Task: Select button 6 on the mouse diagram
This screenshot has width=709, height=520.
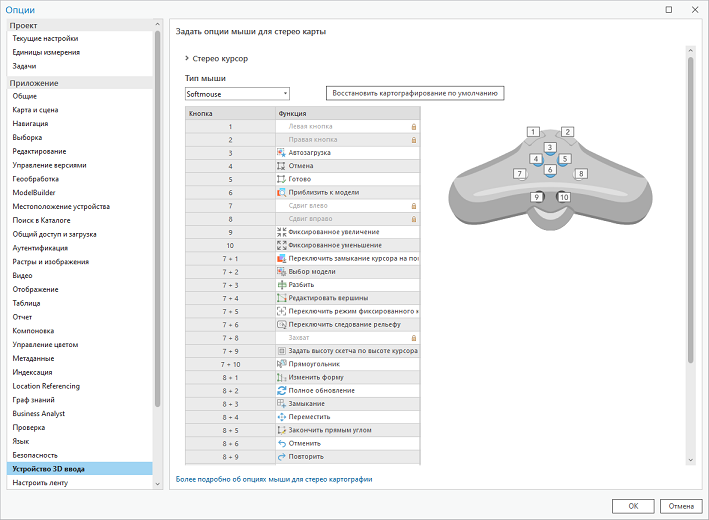Action: 550,170
